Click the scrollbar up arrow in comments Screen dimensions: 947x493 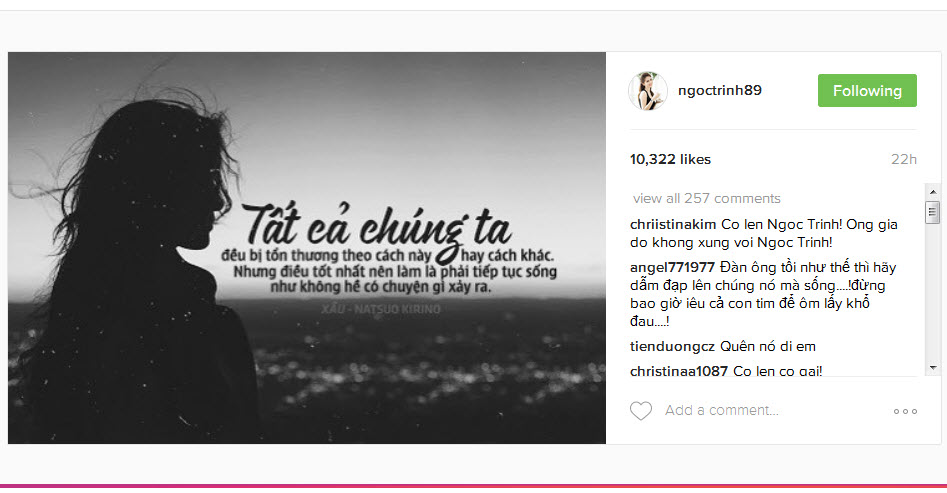click(x=933, y=192)
